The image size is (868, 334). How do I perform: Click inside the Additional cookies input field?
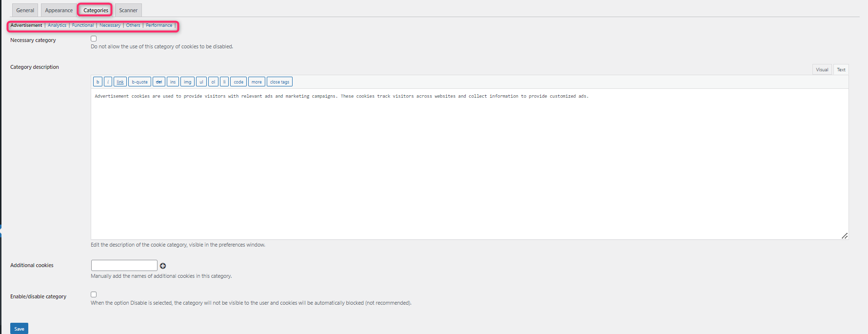click(x=124, y=265)
